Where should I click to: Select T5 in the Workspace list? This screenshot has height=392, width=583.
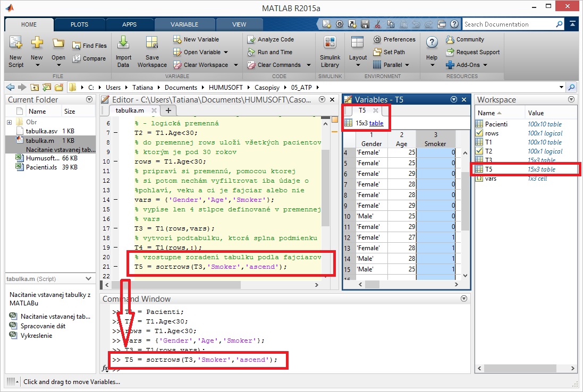(526, 169)
